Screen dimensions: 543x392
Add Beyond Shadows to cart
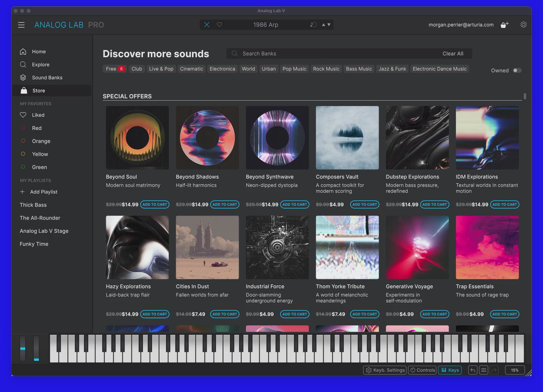coord(225,204)
